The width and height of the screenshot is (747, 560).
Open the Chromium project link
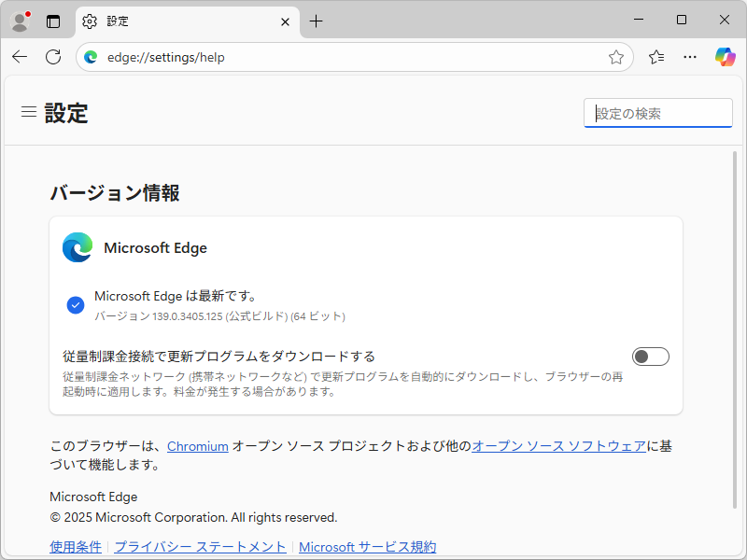click(198, 446)
